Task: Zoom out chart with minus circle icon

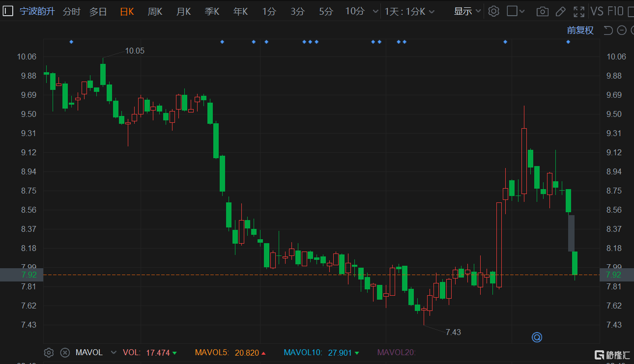Action: click(x=622, y=30)
